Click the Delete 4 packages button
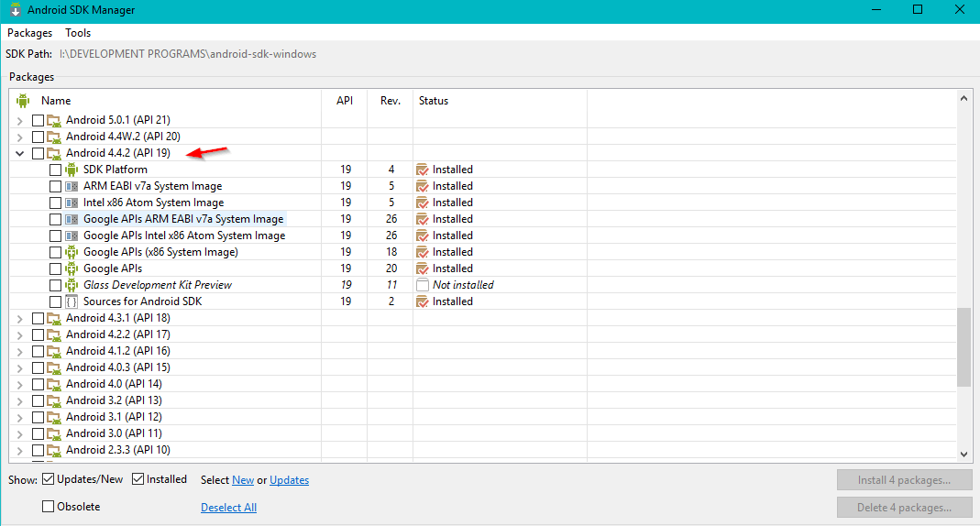This screenshot has width=980, height=526. tap(905, 508)
